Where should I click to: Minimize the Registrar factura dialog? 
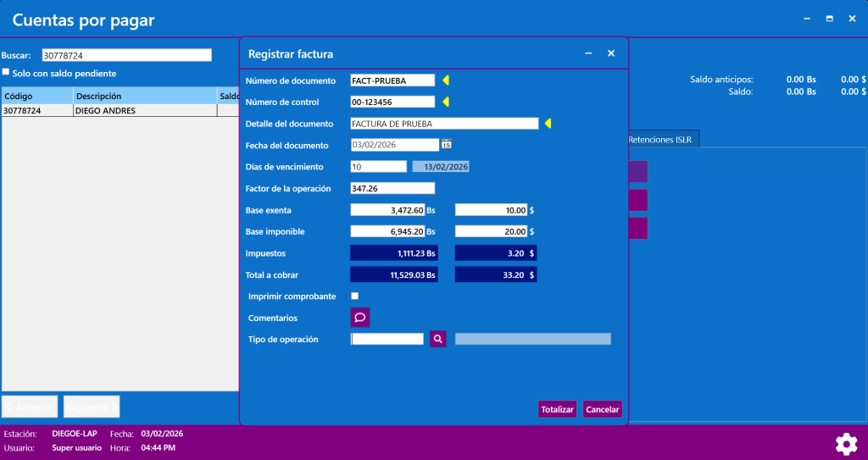[x=588, y=53]
